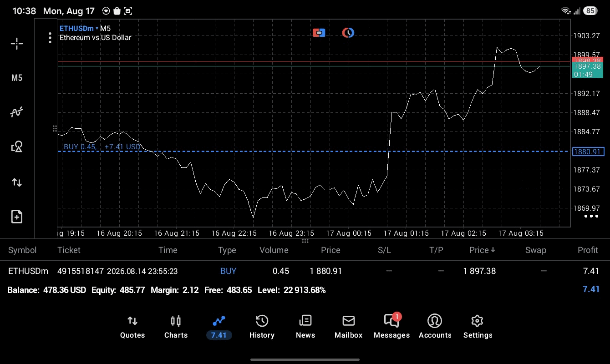Image resolution: width=610 pixels, height=364 pixels.
Task: Select the ETHUSDm BUY position row
Action: point(305,271)
